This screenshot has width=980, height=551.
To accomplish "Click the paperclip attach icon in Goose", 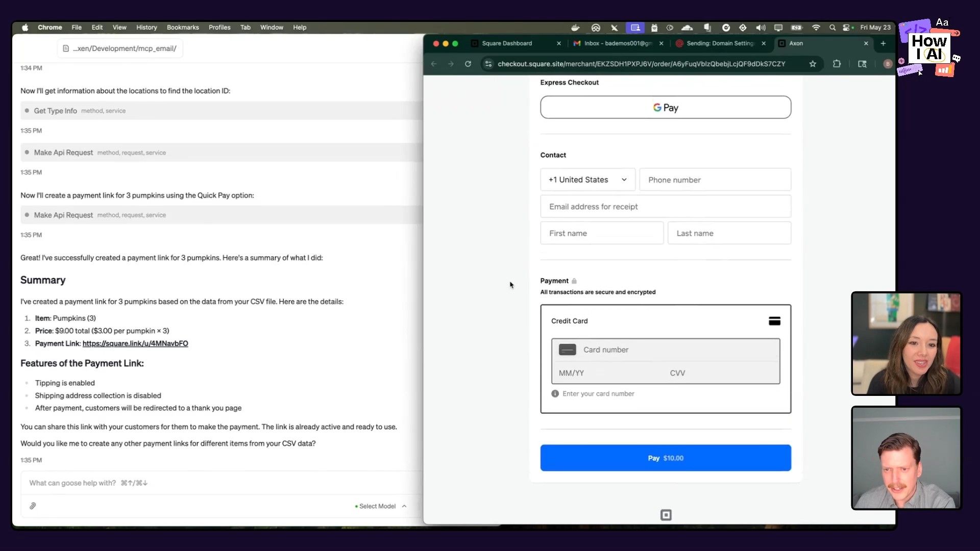I will [x=33, y=506].
